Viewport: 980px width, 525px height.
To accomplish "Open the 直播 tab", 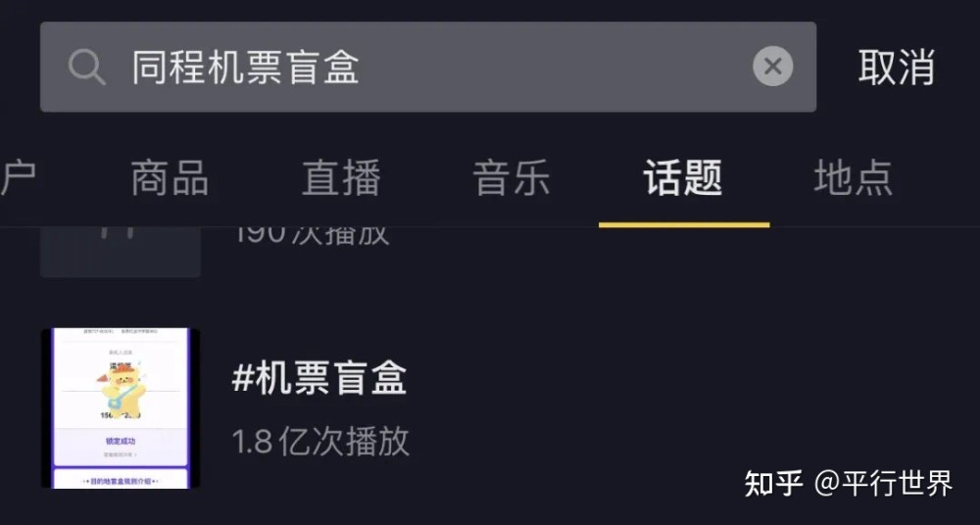I will click(340, 179).
